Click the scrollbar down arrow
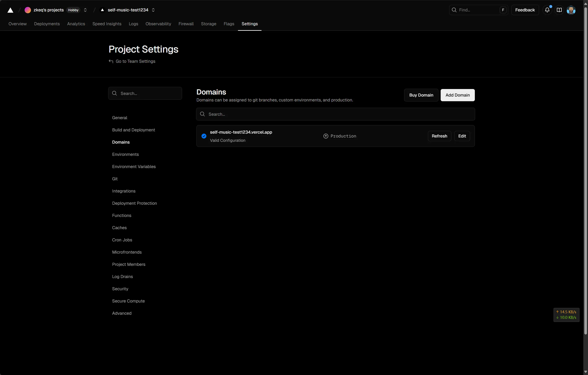Viewport: 588px width, 375px height. pos(586,372)
